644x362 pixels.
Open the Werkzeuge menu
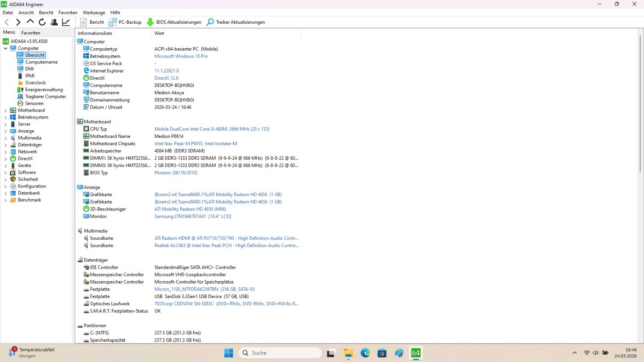(94, 12)
